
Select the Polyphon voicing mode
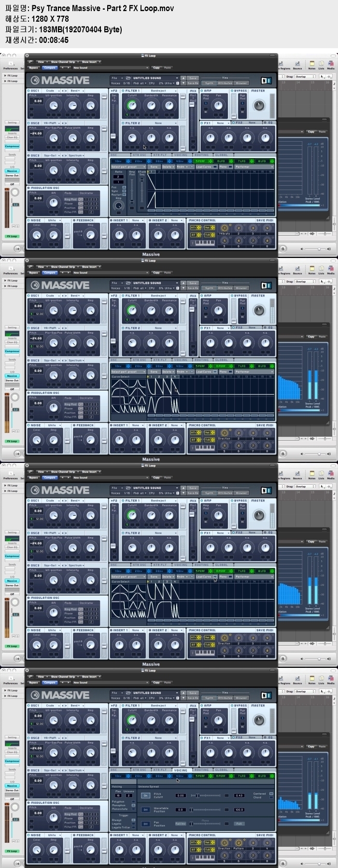pos(134,802)
